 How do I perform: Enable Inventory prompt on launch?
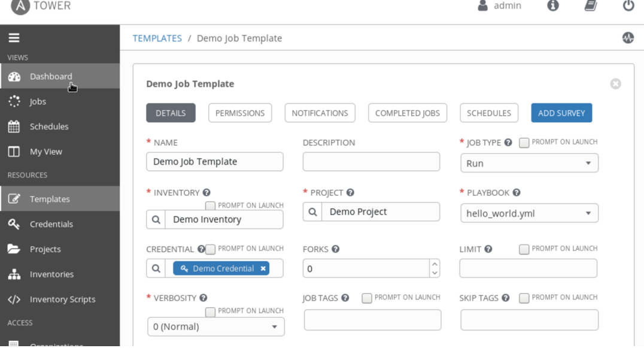[x=210, y=205]
